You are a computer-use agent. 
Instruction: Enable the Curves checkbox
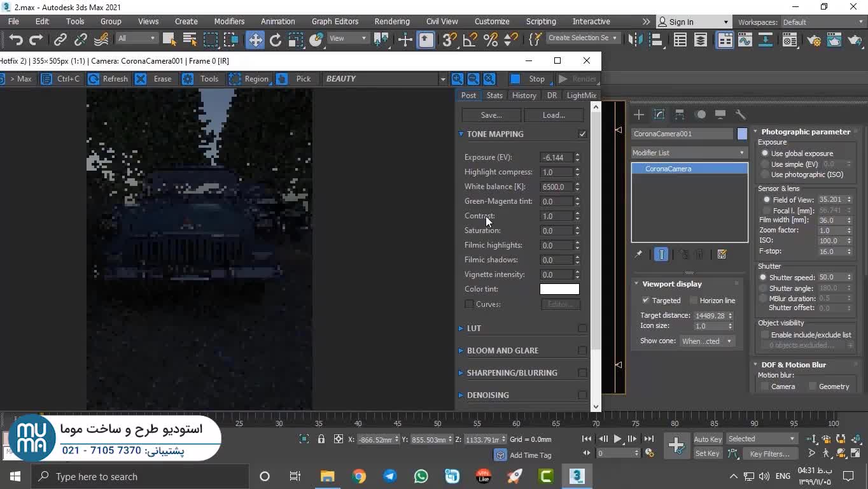[x=470, y=304]
